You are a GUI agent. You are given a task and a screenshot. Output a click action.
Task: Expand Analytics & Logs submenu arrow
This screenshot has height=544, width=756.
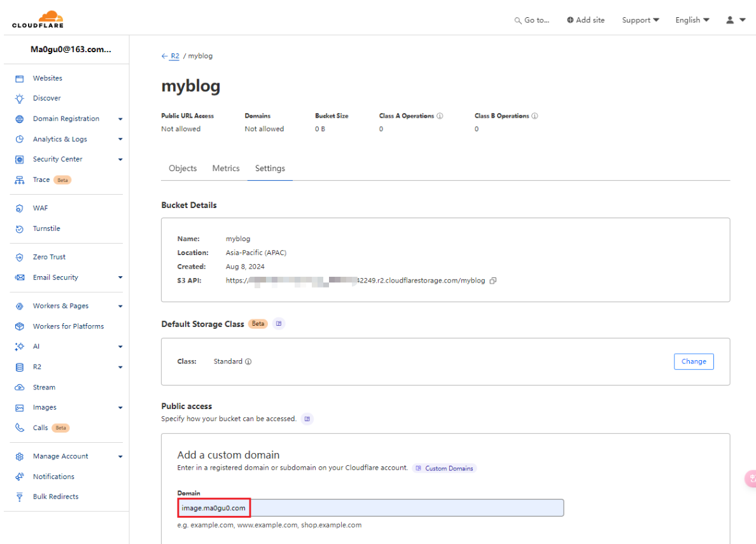coord(120,139)
